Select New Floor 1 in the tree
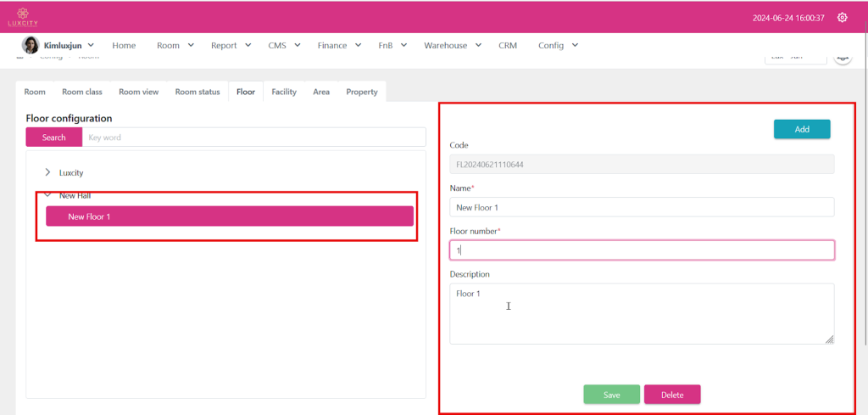 229,216
